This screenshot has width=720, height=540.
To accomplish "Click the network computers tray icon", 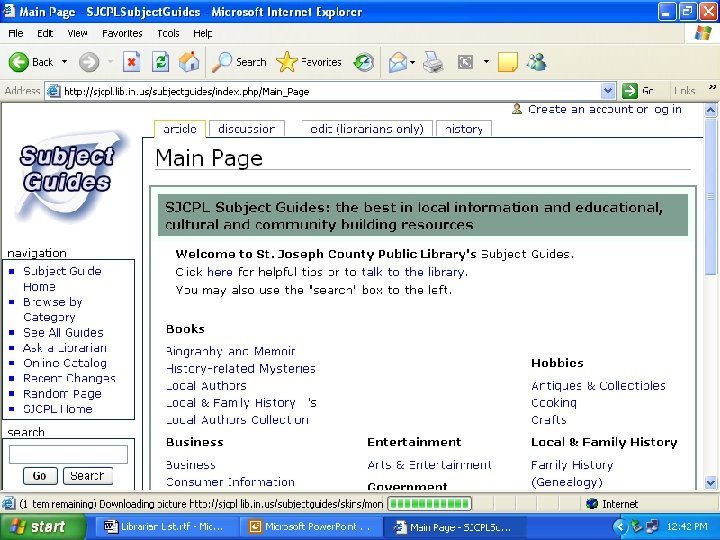I will click(652, 526).
